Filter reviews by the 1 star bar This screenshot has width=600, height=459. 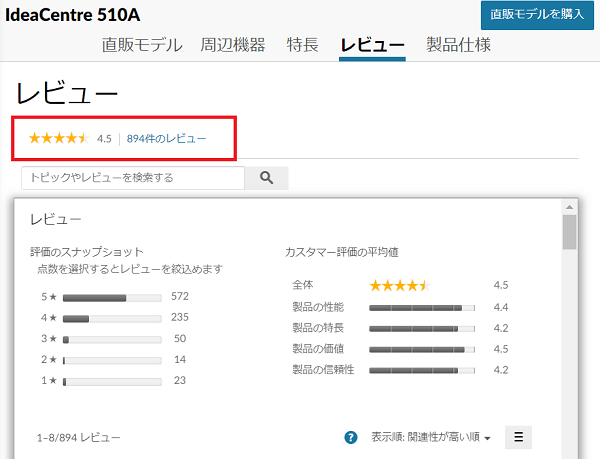112,382
